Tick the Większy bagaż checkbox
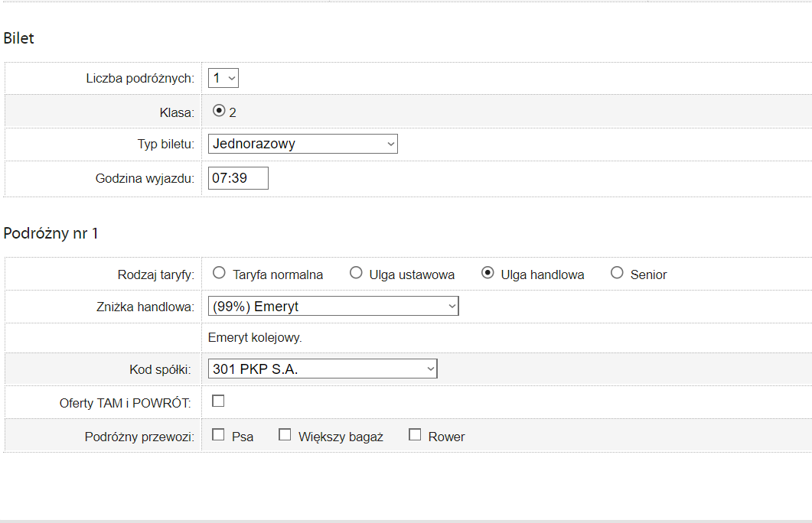The height and width of the screenshot is (523, 812). [x=285, y=435]
